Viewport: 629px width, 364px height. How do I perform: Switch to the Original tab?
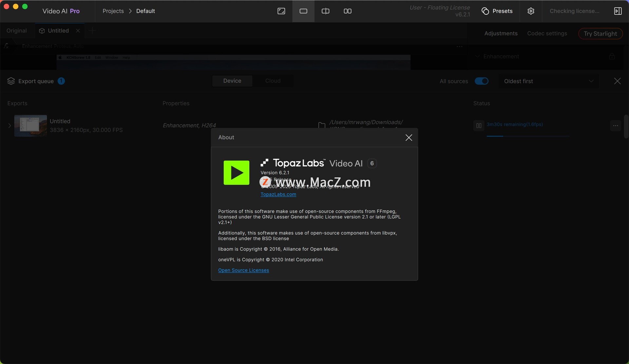17,31
